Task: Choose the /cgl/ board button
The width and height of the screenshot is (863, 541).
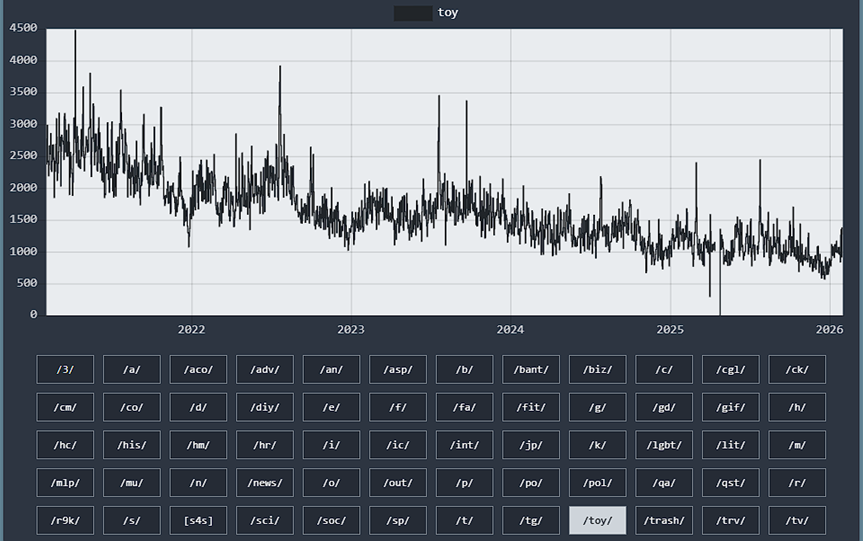Action: 730,369
